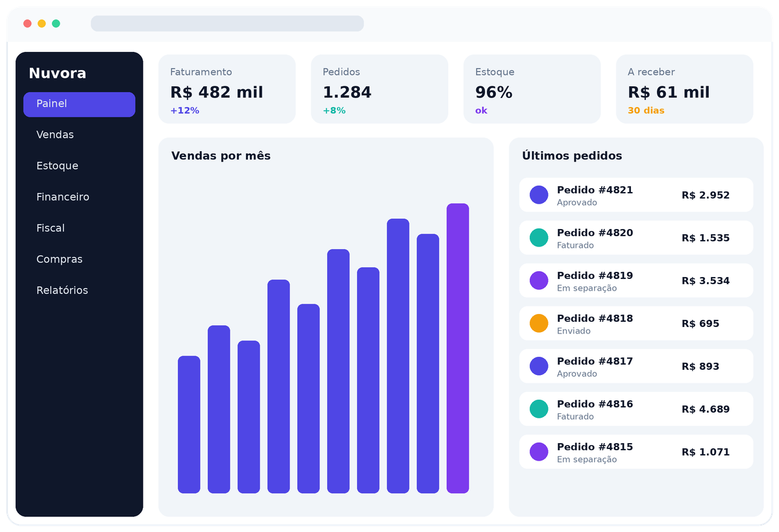
Task: Click the purple status dot for Pedido #4819
Action: pos(539,280)
